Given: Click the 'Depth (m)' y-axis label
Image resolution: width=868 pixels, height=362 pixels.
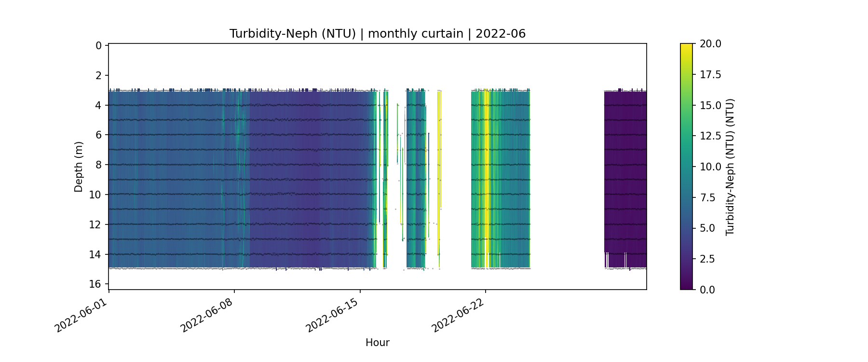Looking at the screenshot, I should (x=79, y=167).
